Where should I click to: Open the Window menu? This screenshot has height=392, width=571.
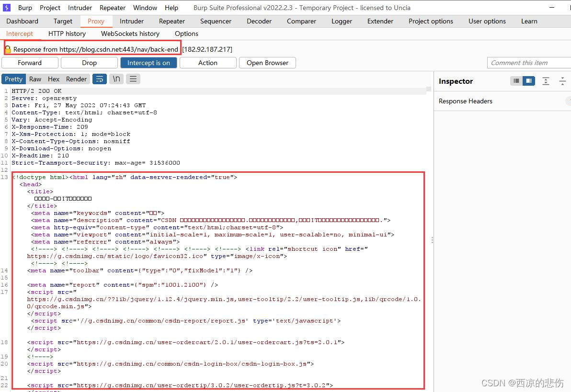(x=145, y=8)
